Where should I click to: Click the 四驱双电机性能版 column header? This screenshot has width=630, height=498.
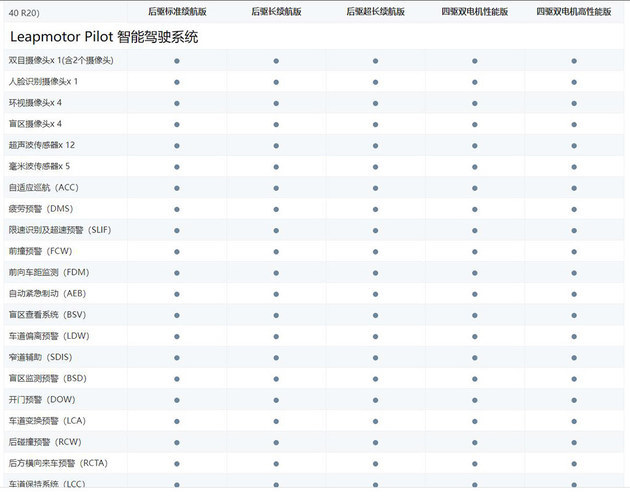click(x=475, y=12)
